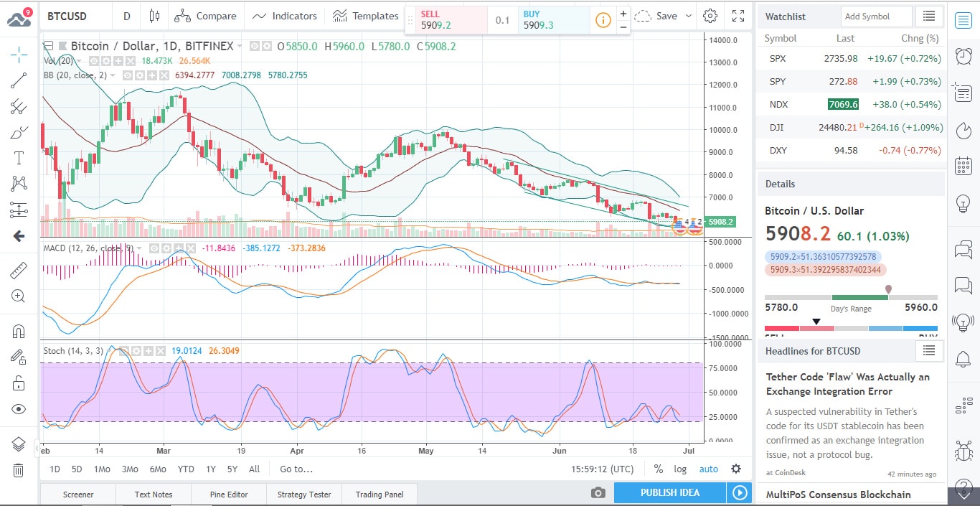Expand the Vol (20) dropdown arrow
Screen dimensions: 980x506
click(x=79, y=61)
